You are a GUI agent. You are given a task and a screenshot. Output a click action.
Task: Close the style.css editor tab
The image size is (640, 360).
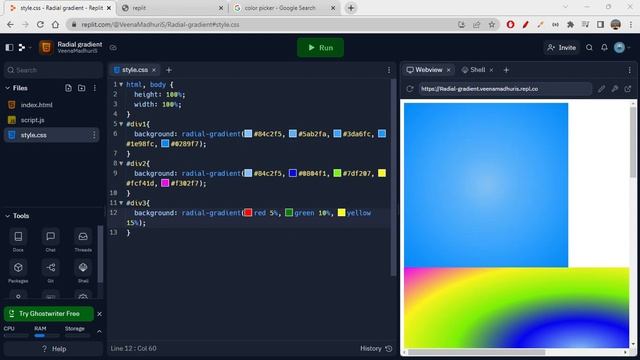(x=154, y=70)
